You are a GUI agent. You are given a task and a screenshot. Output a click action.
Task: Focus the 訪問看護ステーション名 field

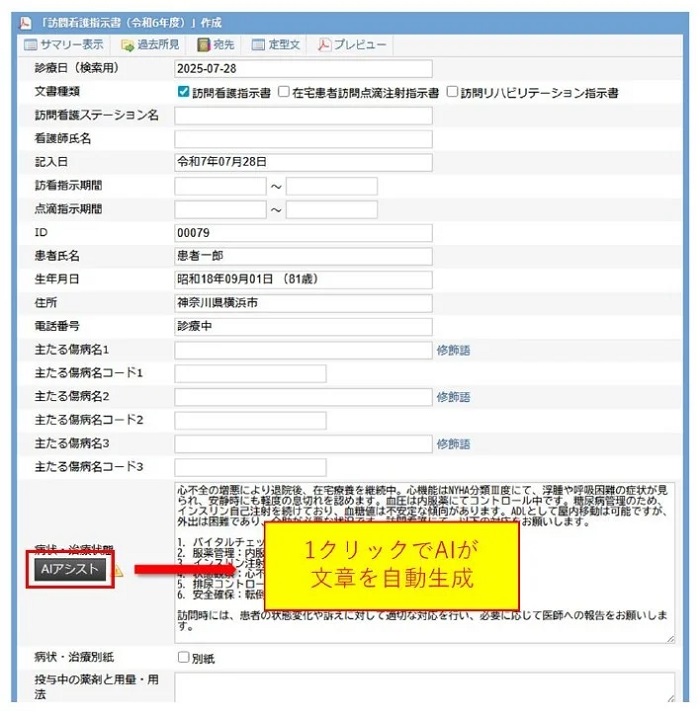click(x=303, y=116)
